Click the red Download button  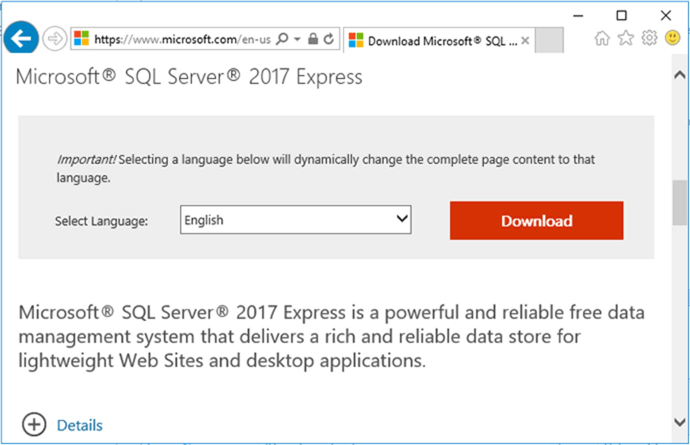(536, 221)
